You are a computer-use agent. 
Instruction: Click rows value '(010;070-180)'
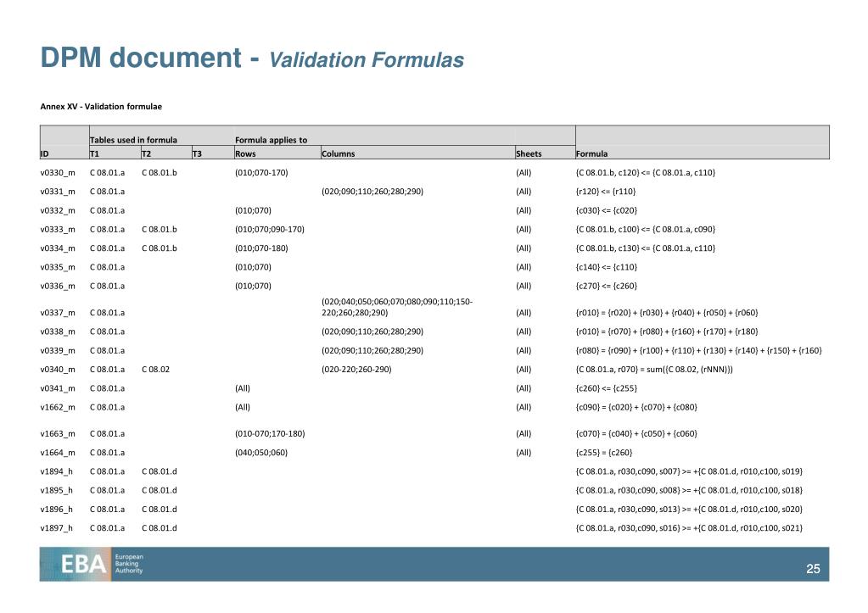coord(261,248)
